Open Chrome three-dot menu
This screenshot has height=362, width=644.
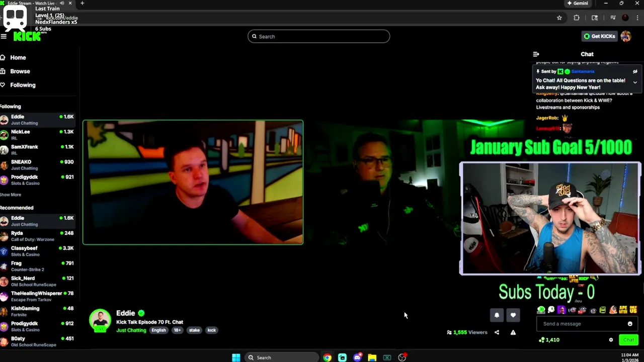[x=637, y=18]
